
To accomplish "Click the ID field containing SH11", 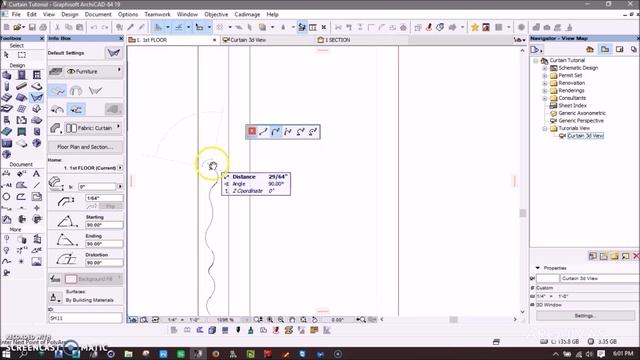I will 85,318.
